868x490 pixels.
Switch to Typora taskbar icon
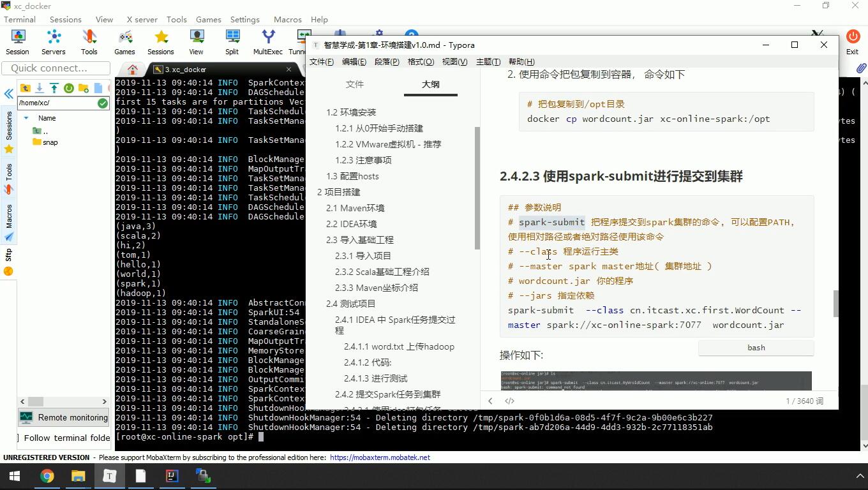tap(109, 476)
